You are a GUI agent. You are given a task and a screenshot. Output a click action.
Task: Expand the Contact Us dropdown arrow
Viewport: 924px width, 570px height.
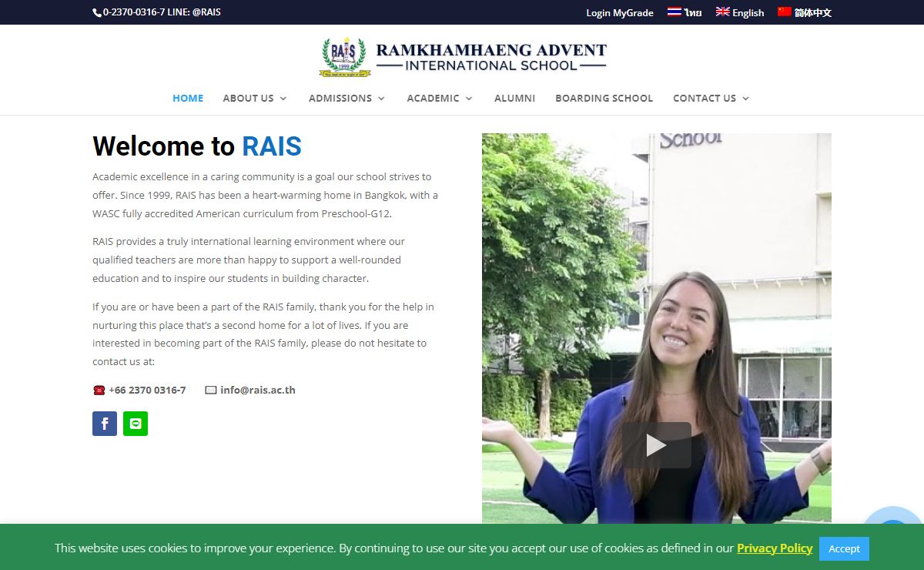point(745,99)
